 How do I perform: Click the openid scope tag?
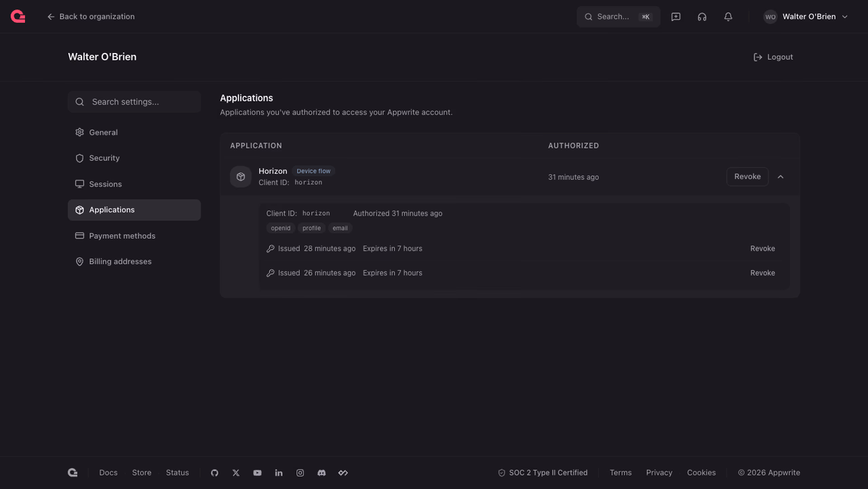[281, 228]
